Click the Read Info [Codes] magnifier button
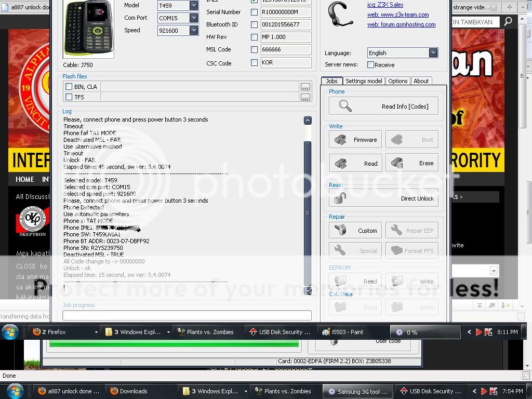This screenshot has height=399, width=532. tap(383, 106)
